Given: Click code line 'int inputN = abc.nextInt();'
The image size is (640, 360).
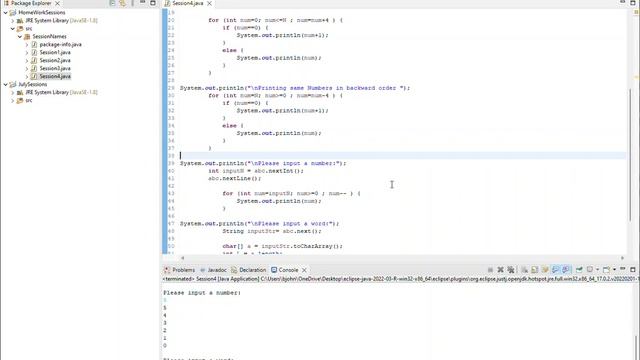Looking at the screenshot, I should tap(256, 171).
